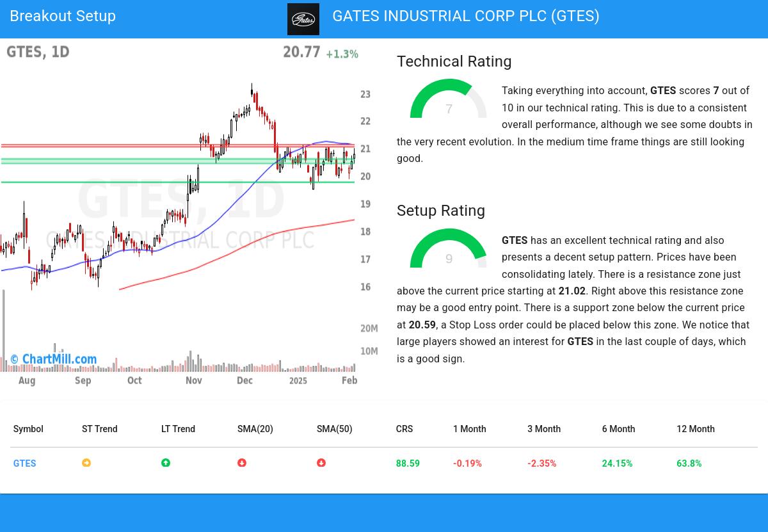Click GATES INDUSTRIAL CORP PLC (GTES) title
Viewport: 768px width, 532px height.
[466, 16]
